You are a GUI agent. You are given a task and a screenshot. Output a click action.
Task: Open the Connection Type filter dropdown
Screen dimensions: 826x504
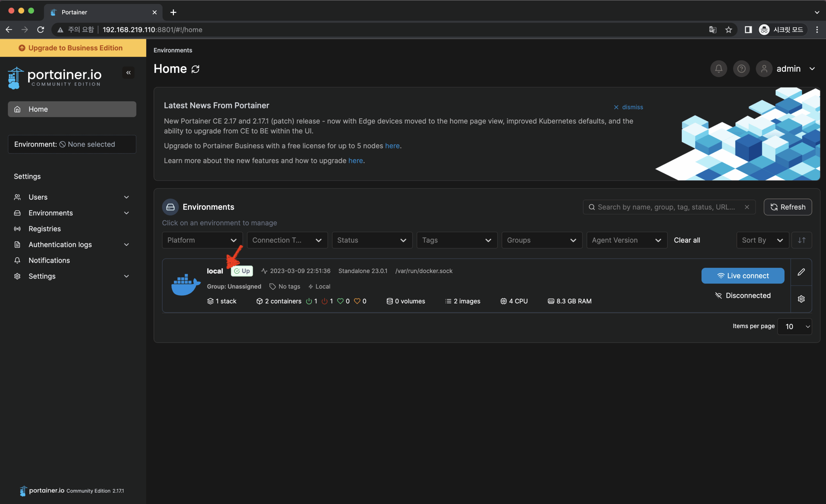(287, 240)
